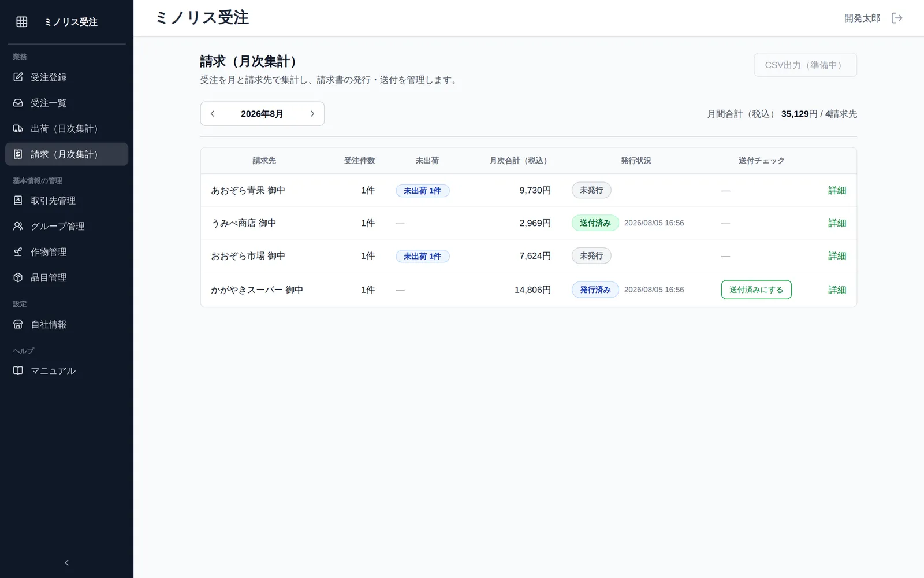Open 詳細 for あおぞら青果 御中

837,190
